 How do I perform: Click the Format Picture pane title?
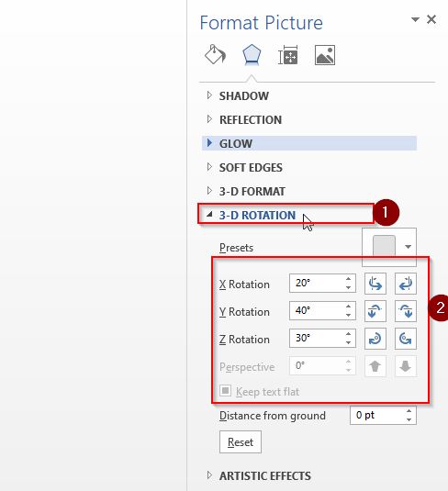point(262,23)
